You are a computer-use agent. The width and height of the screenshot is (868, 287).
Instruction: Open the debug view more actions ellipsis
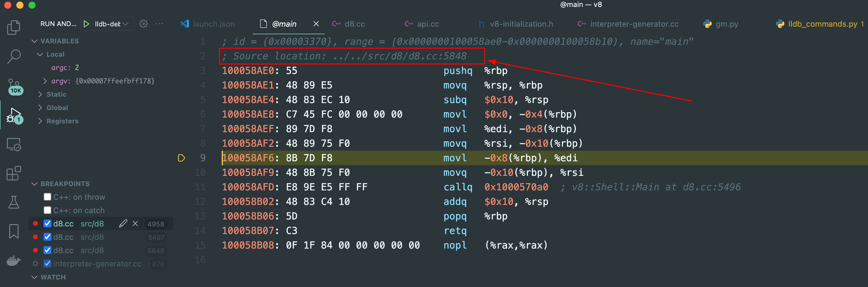159,24
